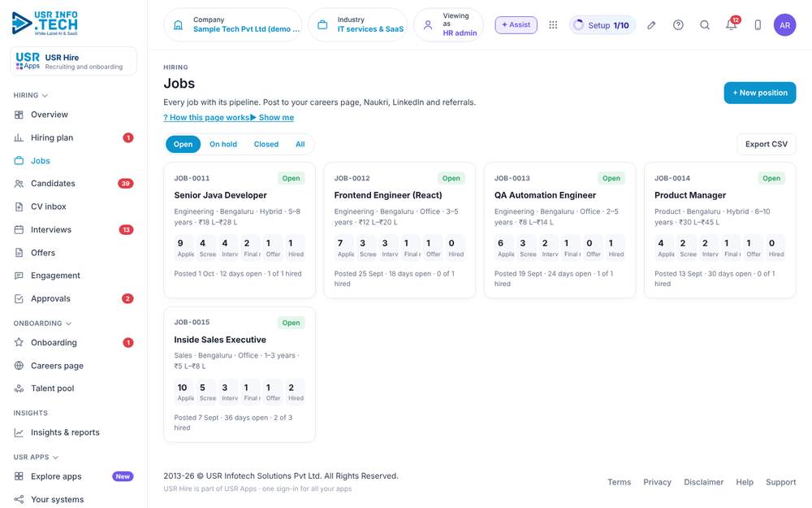Open the AR user avatar menu
Image resolution: width=812 pixels, height=508 pixels.
click(x=784, y=25)
